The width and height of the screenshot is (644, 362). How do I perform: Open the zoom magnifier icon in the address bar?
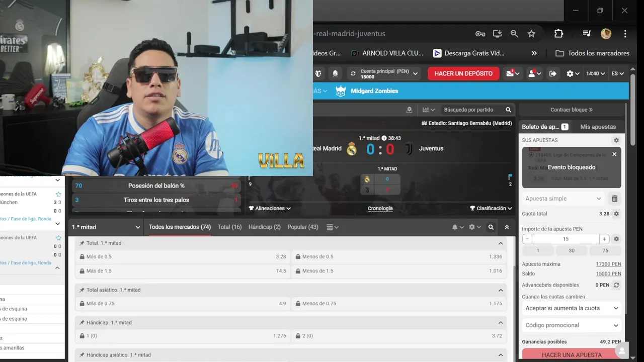514,34
